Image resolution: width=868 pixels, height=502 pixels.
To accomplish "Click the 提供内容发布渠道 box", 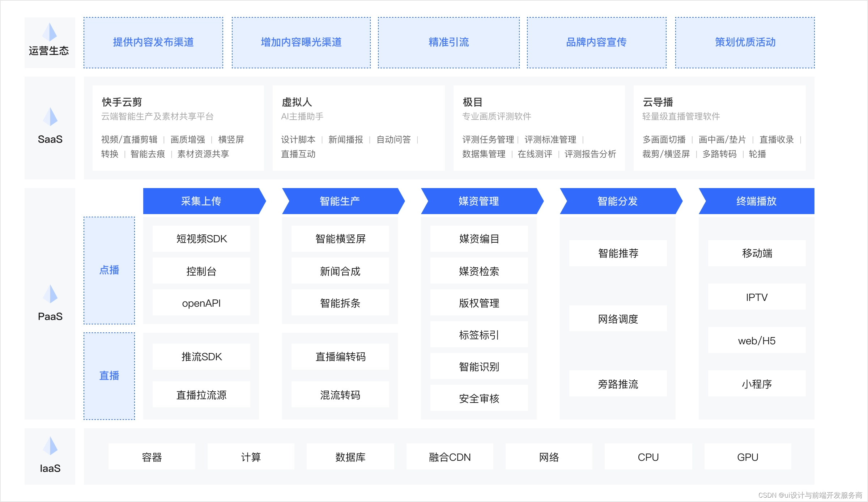I will tap(153, 42).
